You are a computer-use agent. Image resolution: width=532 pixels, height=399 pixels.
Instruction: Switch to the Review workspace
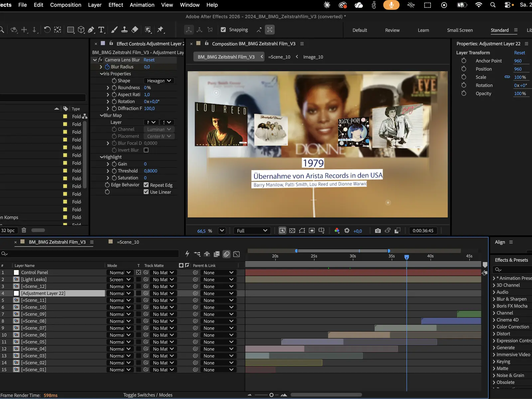[x=392, y=30]
